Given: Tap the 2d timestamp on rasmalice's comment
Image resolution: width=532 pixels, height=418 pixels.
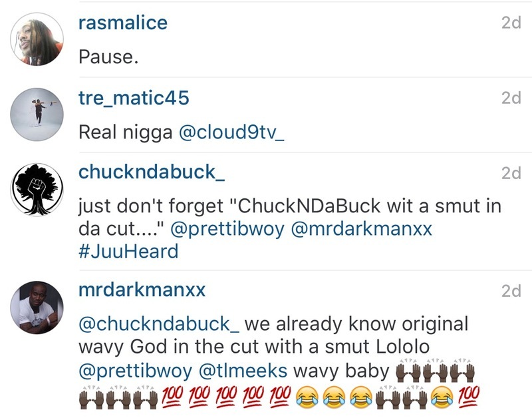Looking at the screenshot, I should click(x=511, y=23).
